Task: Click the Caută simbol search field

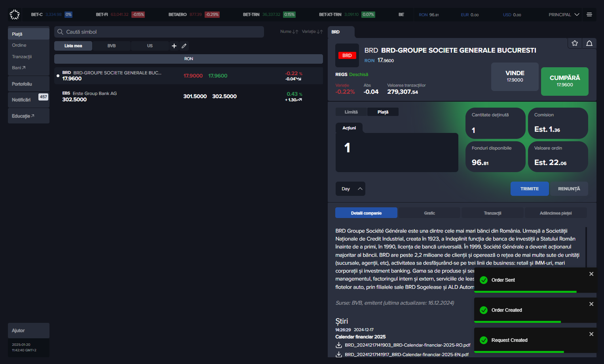Action: [x=159, y=32]
